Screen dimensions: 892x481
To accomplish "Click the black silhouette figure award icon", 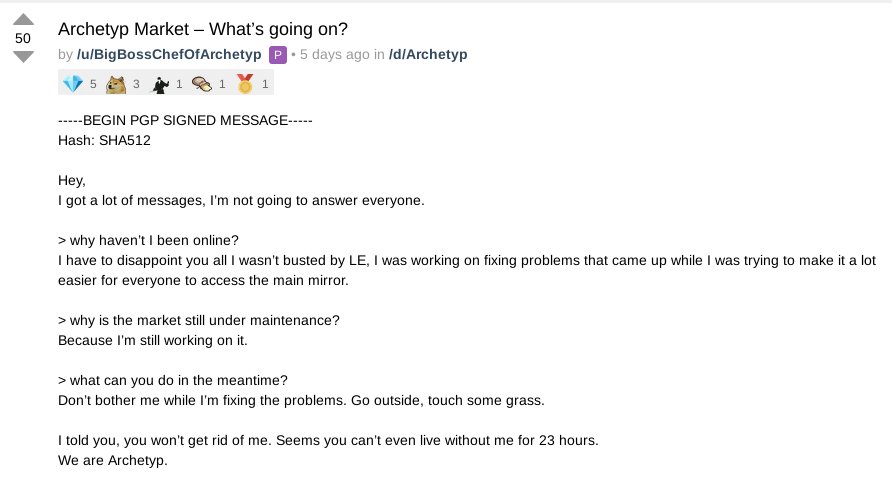I will 160,84.
